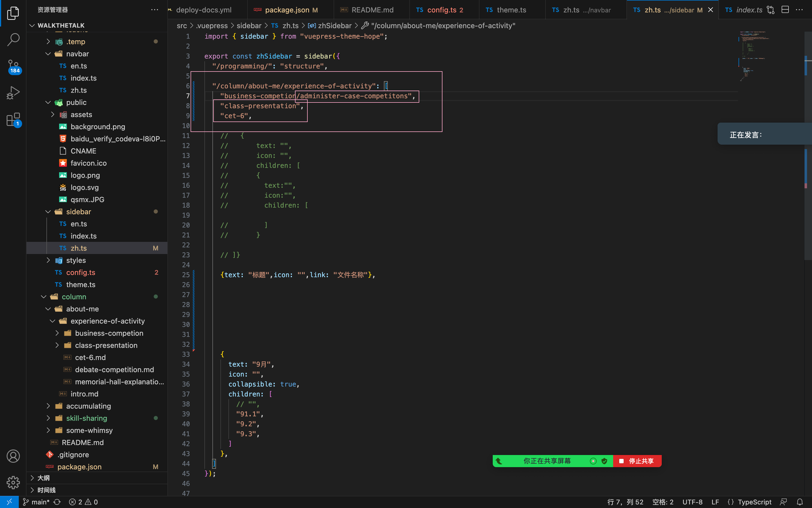This screenshot has width=812, height=508.
Task: Open the main* branch indicator
Action: pyautogui.click(x=36, y=502)
